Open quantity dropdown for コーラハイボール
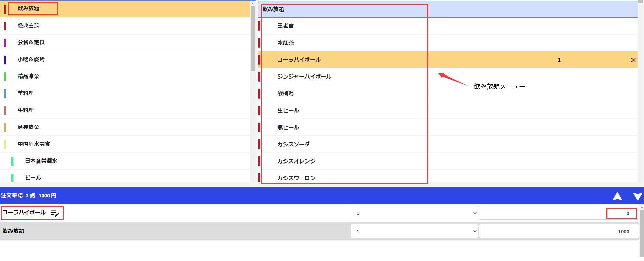644x261 pixels. (x=414, y=213)
